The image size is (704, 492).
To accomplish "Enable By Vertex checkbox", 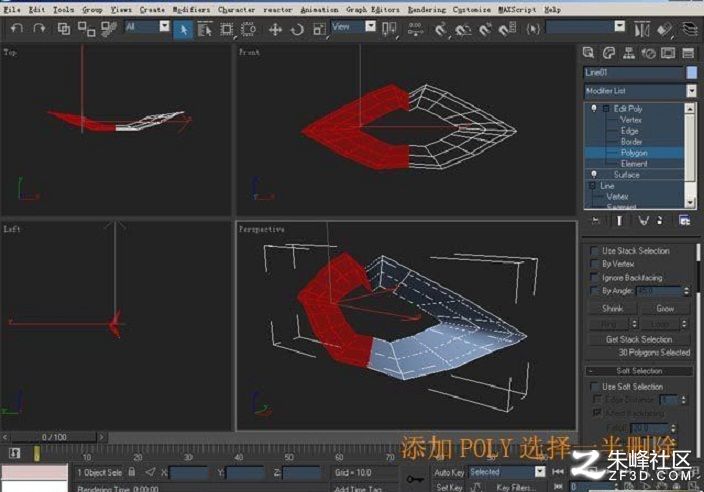I will 594,264.
